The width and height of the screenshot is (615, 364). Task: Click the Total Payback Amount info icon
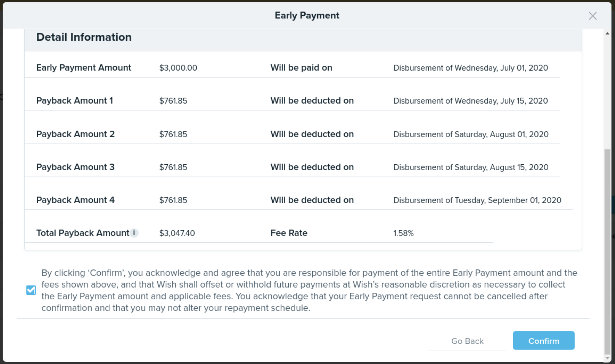pyautogui.click(x=134, y=233)
